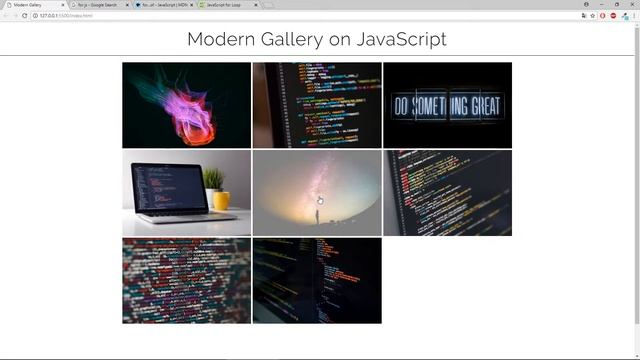640x360 pixels.
Task: Open the laptop with yellow mug image
Action: 187,193
